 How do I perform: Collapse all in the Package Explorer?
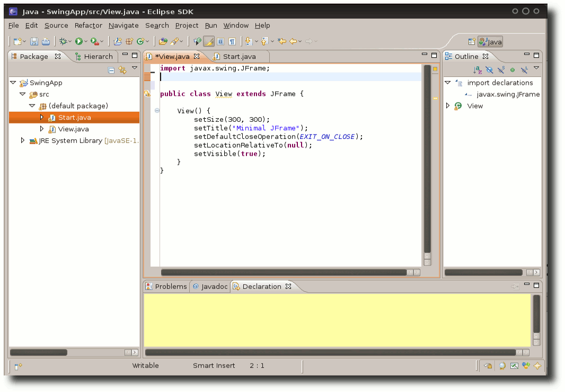coord(111,70)
